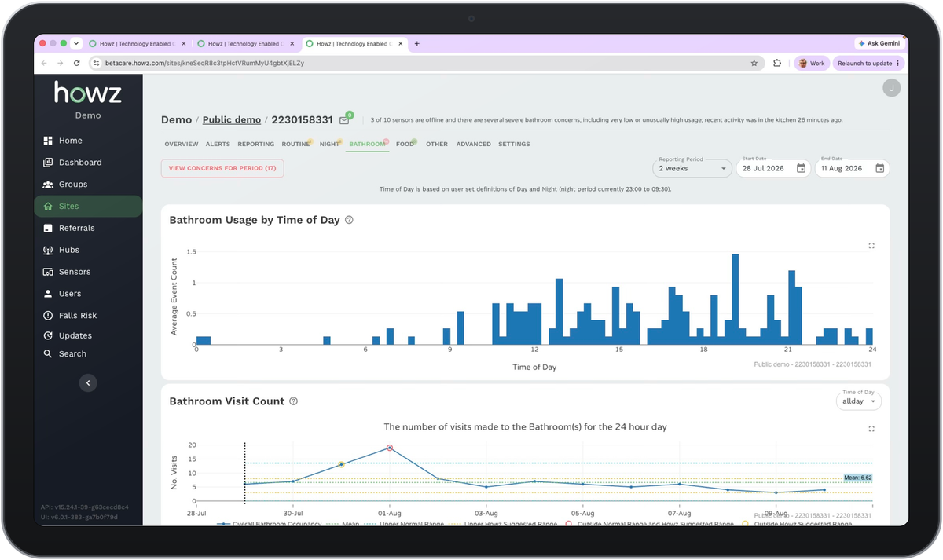Expand Bathroom Visit Count chart to fullscreen
The image size is (943, 560).
point(871,429)
